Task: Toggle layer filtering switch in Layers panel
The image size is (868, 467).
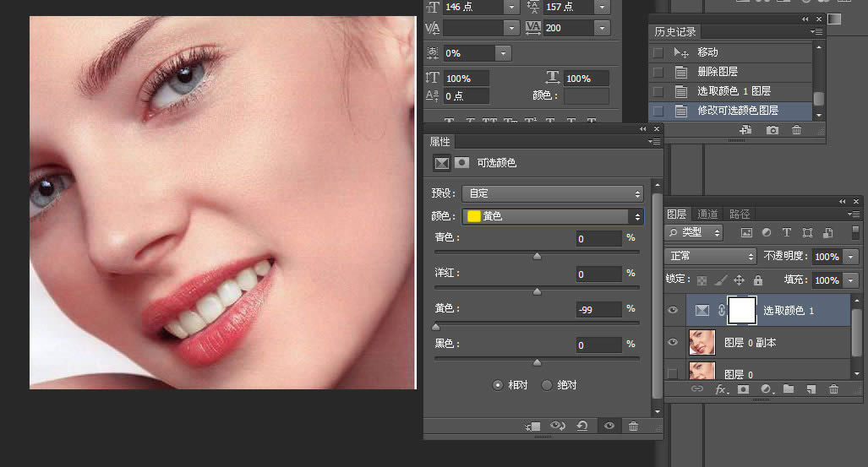Action: [855, 232]
